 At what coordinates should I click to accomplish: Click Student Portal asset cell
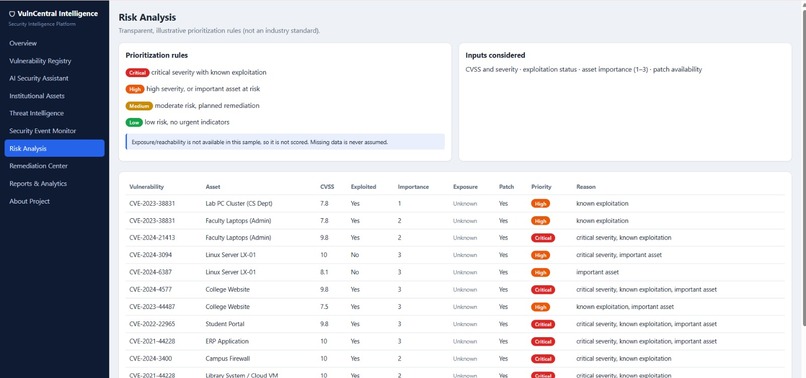(x=225, y=324)
